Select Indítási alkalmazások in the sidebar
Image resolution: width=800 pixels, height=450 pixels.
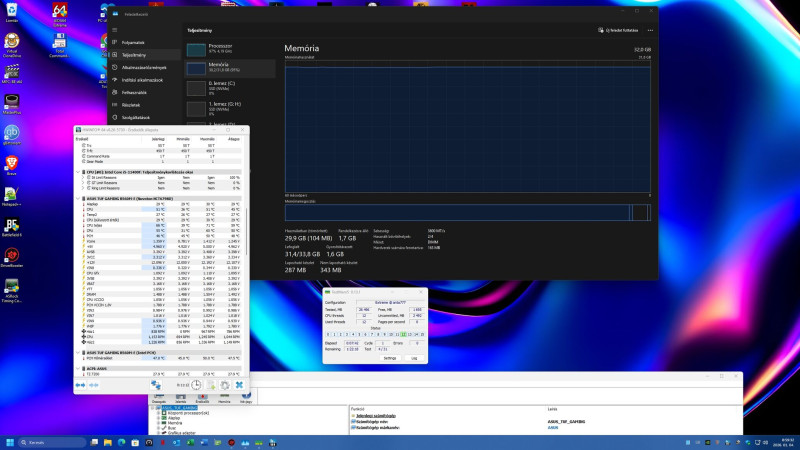click(143, 79)
